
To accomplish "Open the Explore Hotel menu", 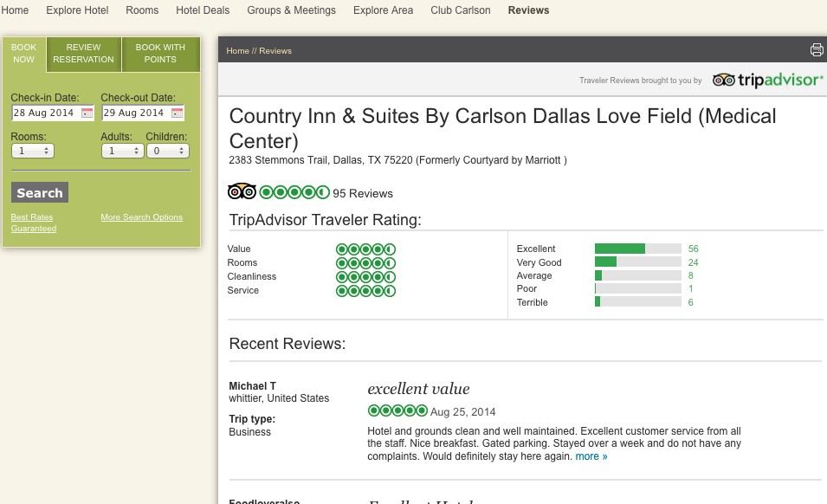I will 77,10.
